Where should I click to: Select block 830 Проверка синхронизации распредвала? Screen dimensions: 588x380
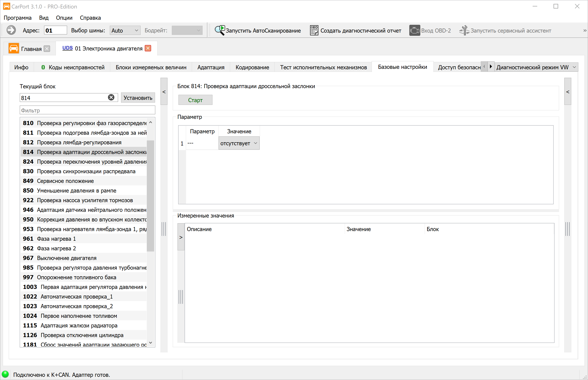[x=83, y=171]
